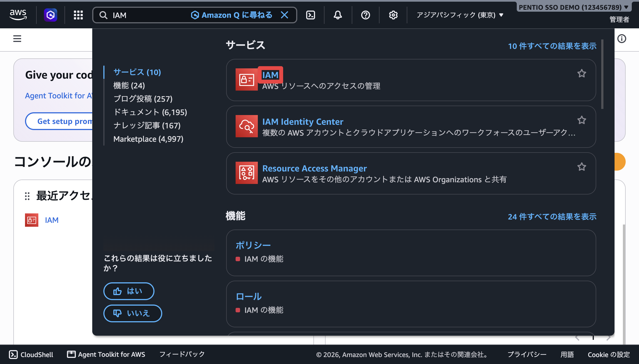
Task: Open the info panel icon
Action: (622, 39)
